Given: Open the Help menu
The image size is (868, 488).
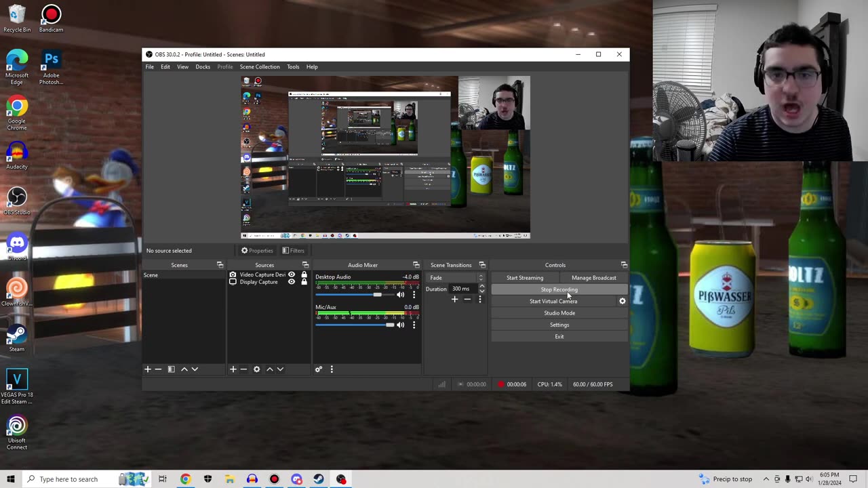Looking at the screenshot, I should coord(312,66).
